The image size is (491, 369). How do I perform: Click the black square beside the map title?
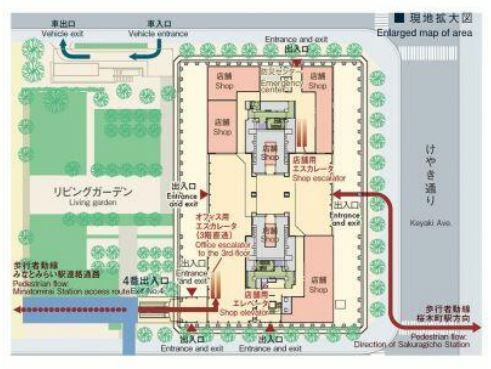pyautogui.click(x=399, y=18)
